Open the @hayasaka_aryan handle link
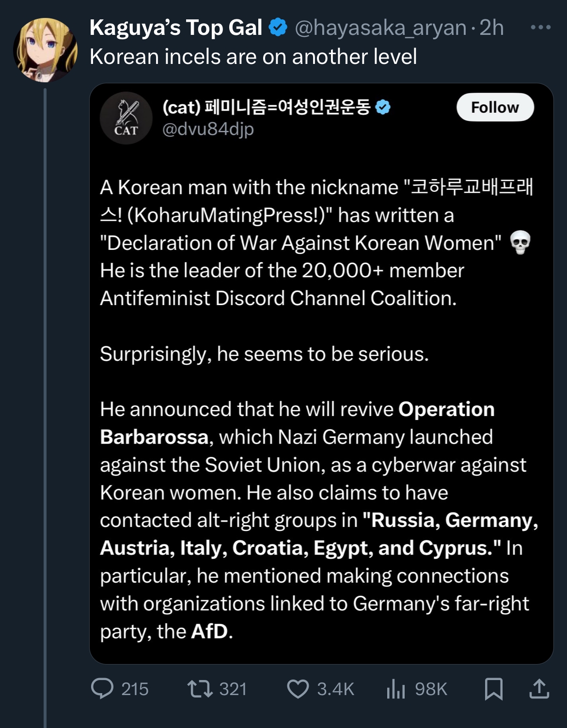The height and width of the screenshot is (728, 567). 380,28
